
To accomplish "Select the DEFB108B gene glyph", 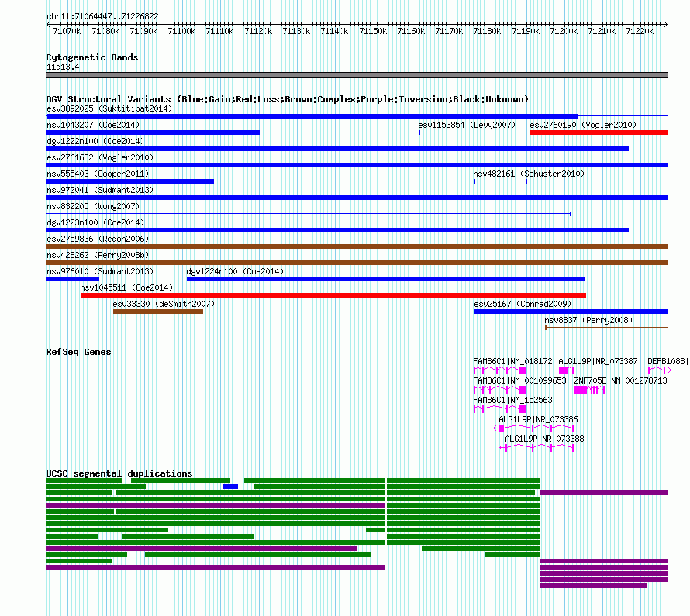I will coord(660,370).
